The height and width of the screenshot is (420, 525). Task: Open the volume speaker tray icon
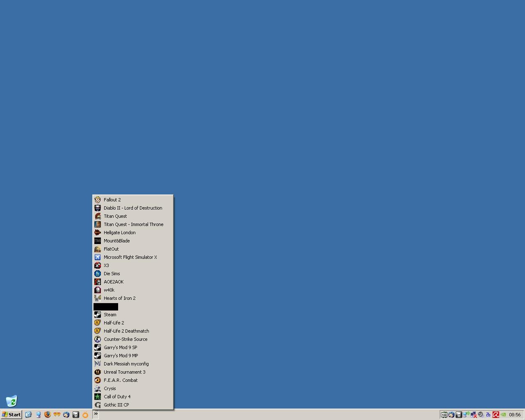tap(481, 415)
